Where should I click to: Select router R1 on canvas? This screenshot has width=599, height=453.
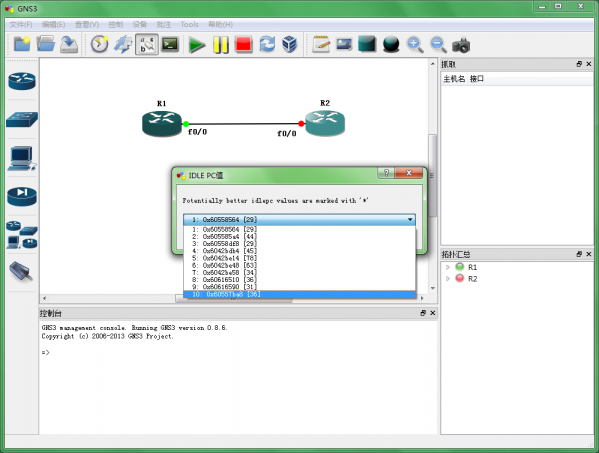(x=162, y=123)
